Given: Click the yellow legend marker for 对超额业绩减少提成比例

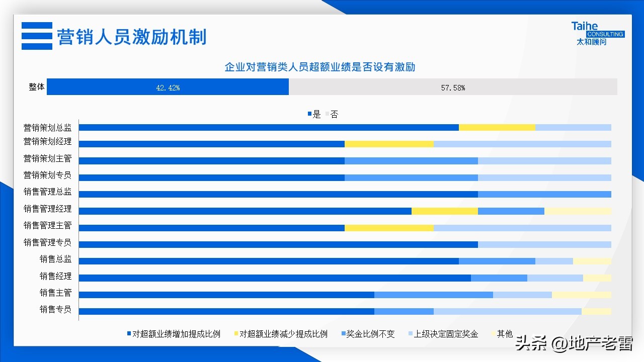Looking at the screenshot, I should pos(235,333).
